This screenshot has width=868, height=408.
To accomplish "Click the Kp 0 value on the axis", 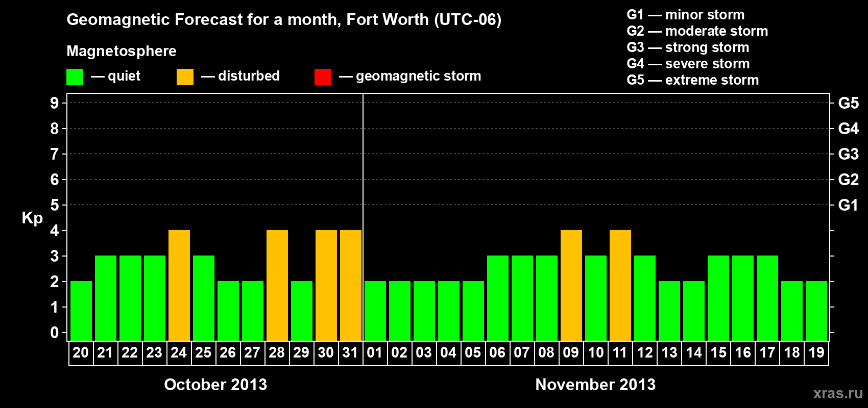I will click(x=55, y=333).
